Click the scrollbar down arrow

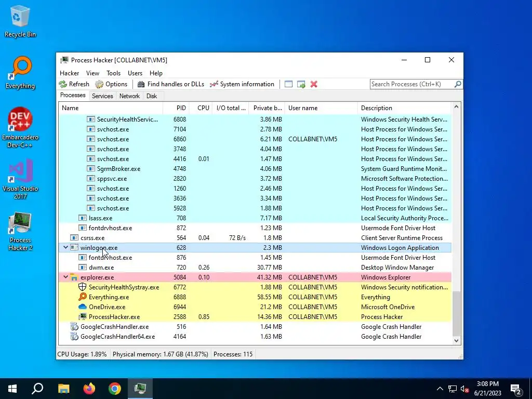456,341
